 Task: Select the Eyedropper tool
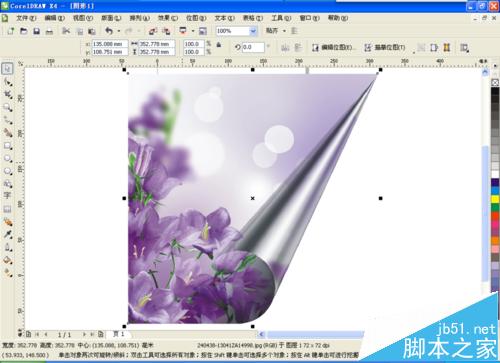(8, 234)
